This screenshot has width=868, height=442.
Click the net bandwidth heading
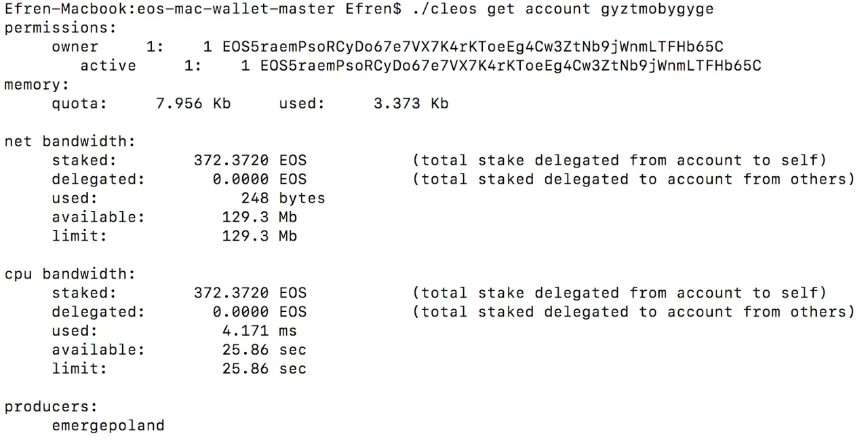click(x=70, y=142)
